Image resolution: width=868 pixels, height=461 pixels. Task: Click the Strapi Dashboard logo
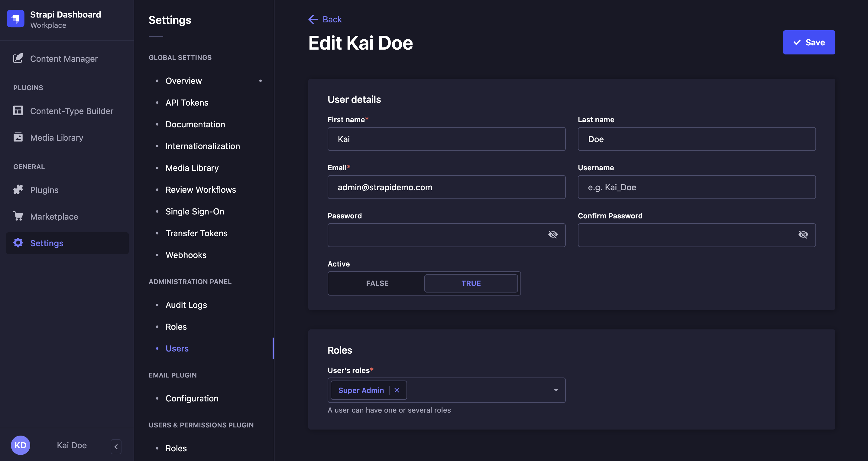[x=15, y=19]
